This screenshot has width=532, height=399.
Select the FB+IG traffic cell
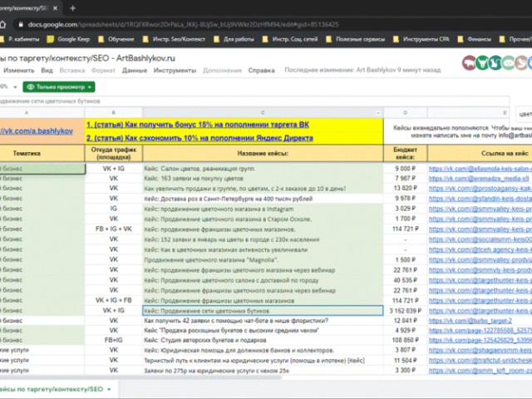click(114, 340)
